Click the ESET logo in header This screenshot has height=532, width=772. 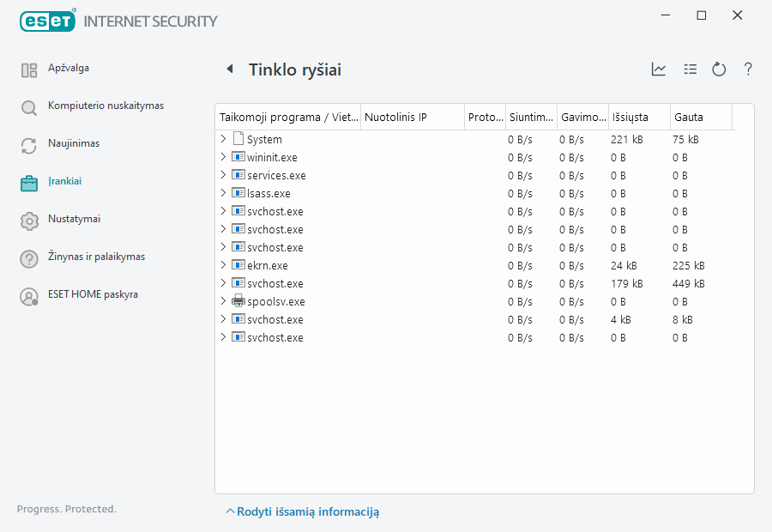click(x=48, y=21)
